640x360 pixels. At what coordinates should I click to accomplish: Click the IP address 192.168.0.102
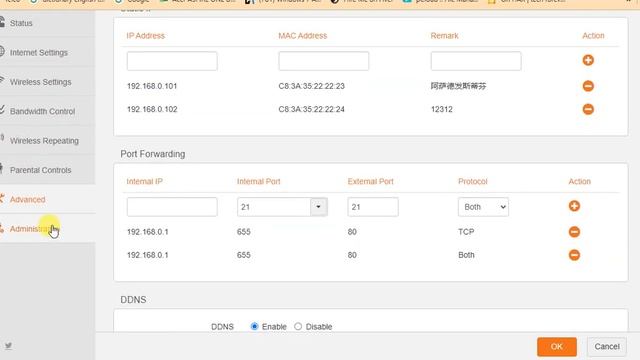[152, 109]
